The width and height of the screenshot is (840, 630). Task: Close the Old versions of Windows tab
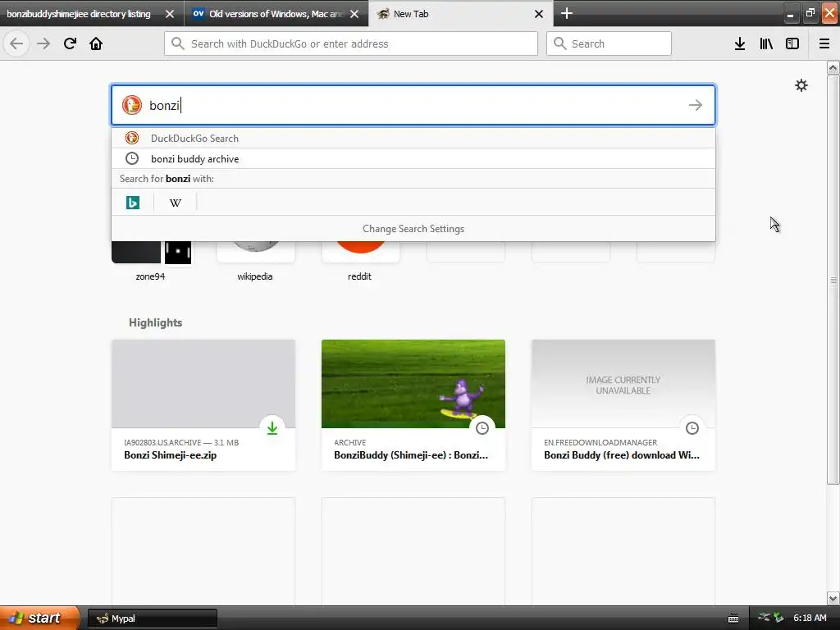coord(354,14)
